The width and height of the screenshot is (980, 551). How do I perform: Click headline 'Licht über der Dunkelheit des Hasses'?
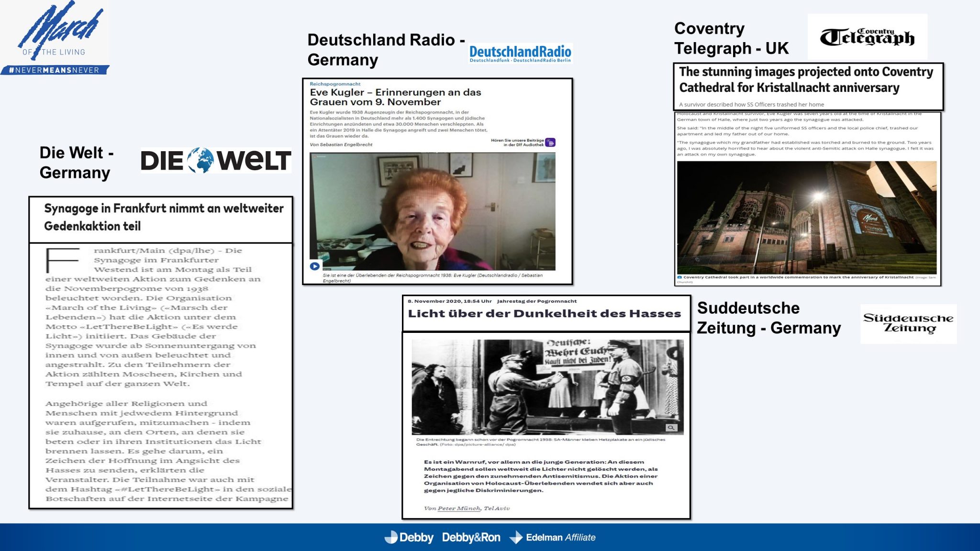[544, 314]
